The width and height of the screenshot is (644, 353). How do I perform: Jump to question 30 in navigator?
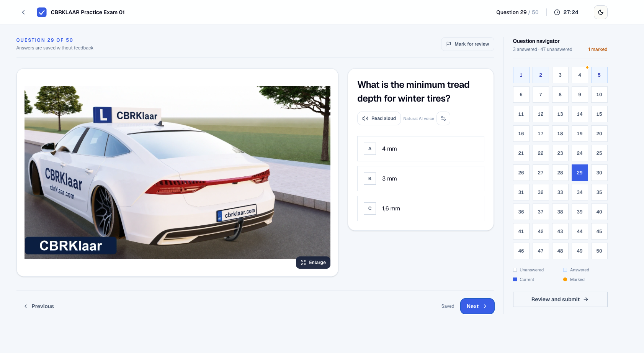pyautogui.click(x=599, y=173)
